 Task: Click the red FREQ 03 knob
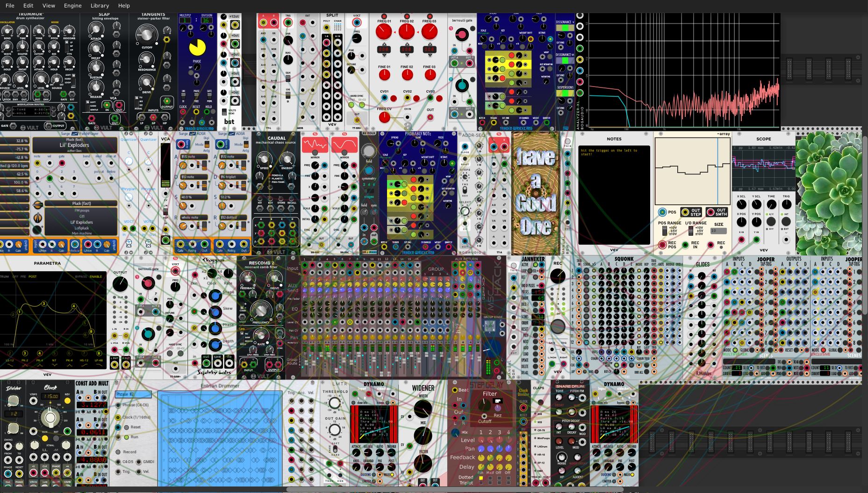429,32
